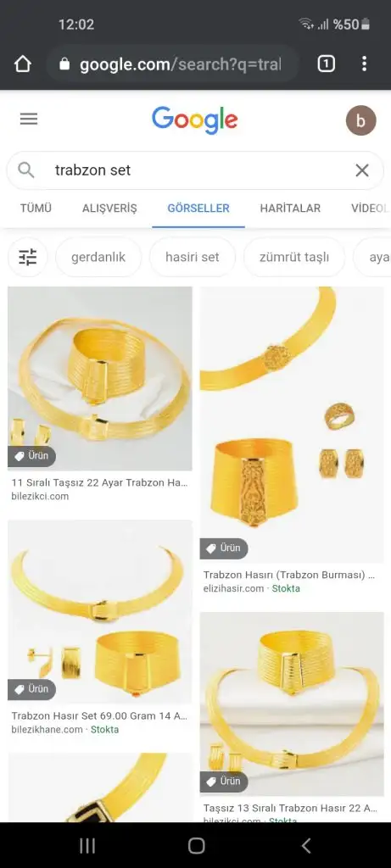Tap the magnifier search icon
Viewport: 391px width, 868px height.
(x=26, y=170)
